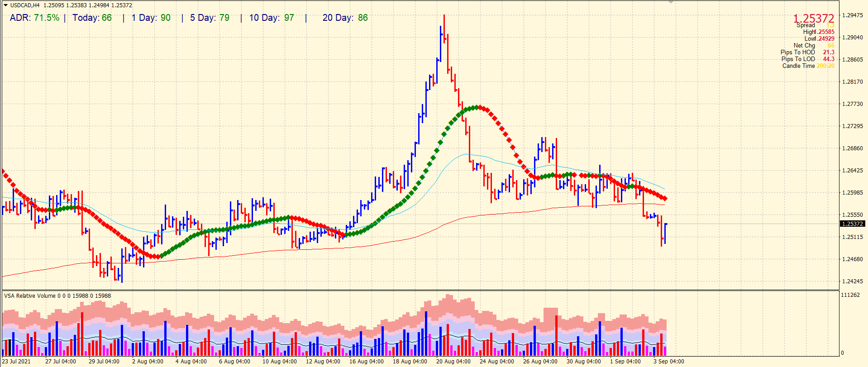The width and height of the screenshot is (868, 367).
Task: Click the 26 Aug 04:00 time label
Action: (x=540, y=362)
